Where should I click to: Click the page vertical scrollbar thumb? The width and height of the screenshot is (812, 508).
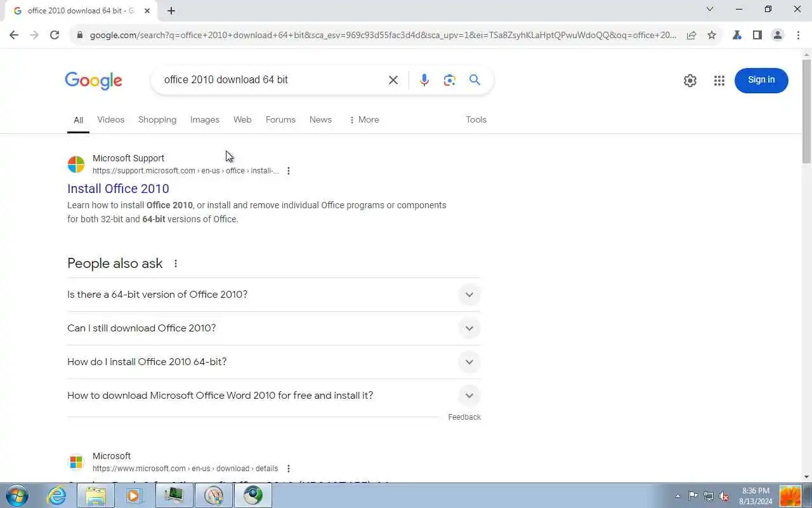coord(806,111)
